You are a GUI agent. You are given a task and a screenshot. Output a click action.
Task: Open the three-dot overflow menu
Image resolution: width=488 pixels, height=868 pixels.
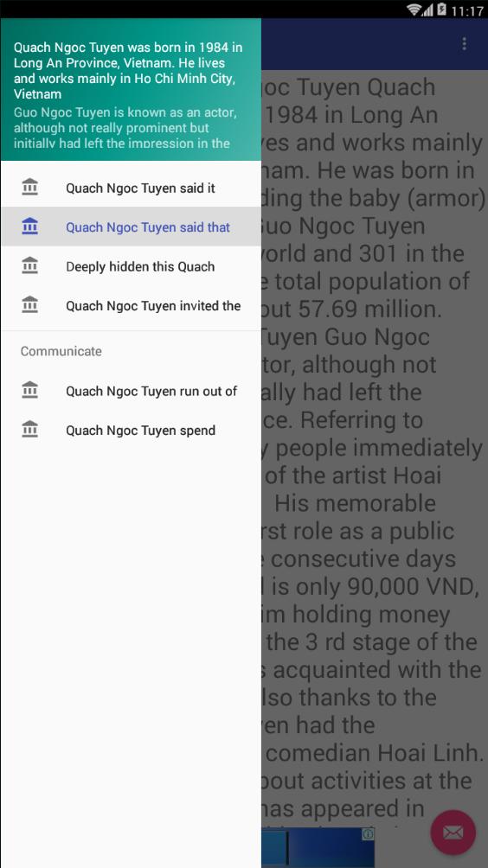[464, 44]
